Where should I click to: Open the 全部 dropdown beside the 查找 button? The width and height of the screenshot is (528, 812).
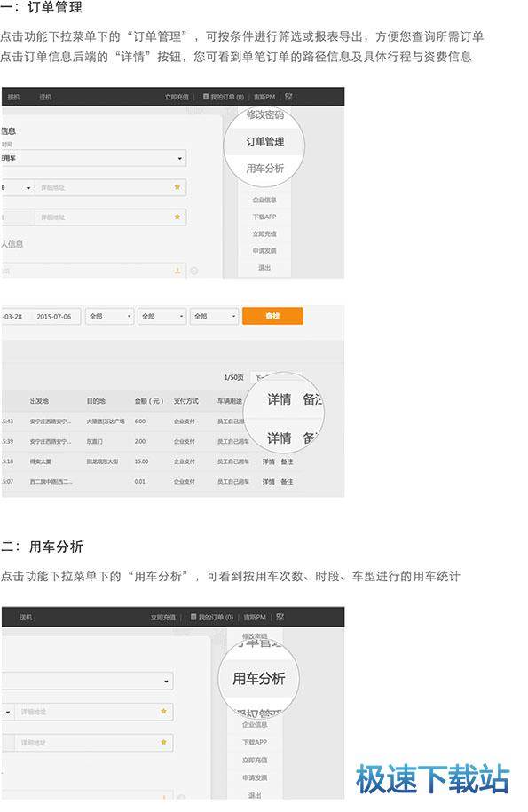point(214,316)
